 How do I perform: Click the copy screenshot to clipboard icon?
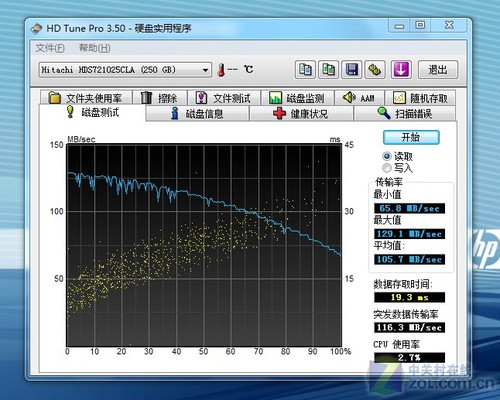(x=328, y=70)
